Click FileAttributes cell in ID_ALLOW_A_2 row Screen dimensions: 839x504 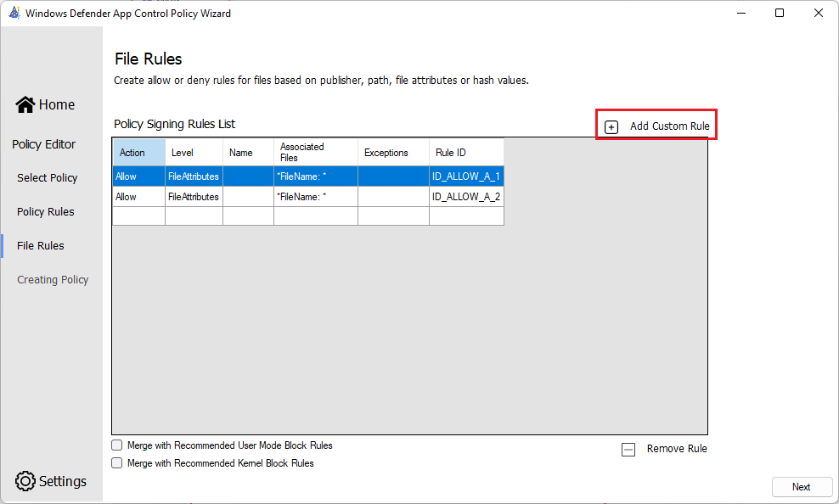coord(194,197)
